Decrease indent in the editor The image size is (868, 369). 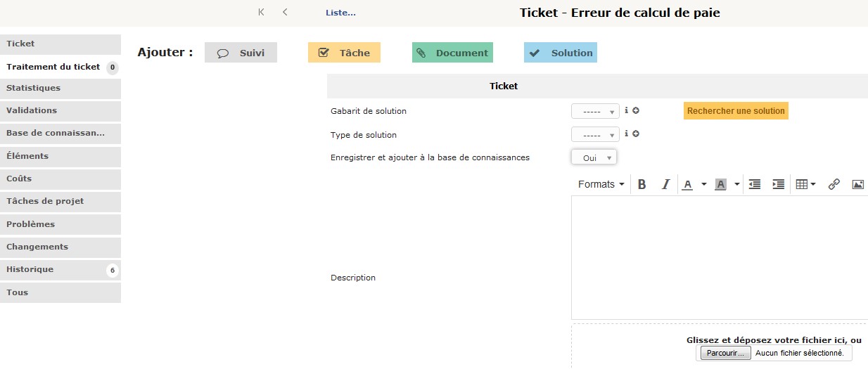click(755, 184)
